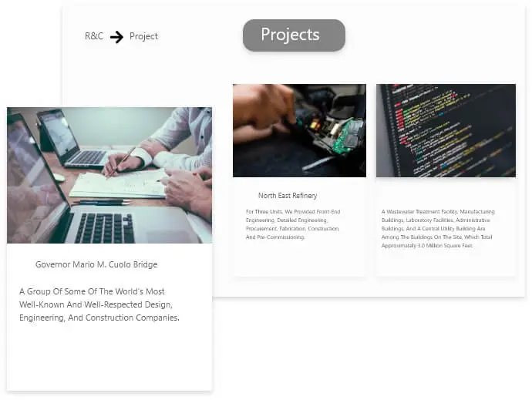Click the background laptop screen in the photo
Screen dimensions: 532x400
coord(59,133)
